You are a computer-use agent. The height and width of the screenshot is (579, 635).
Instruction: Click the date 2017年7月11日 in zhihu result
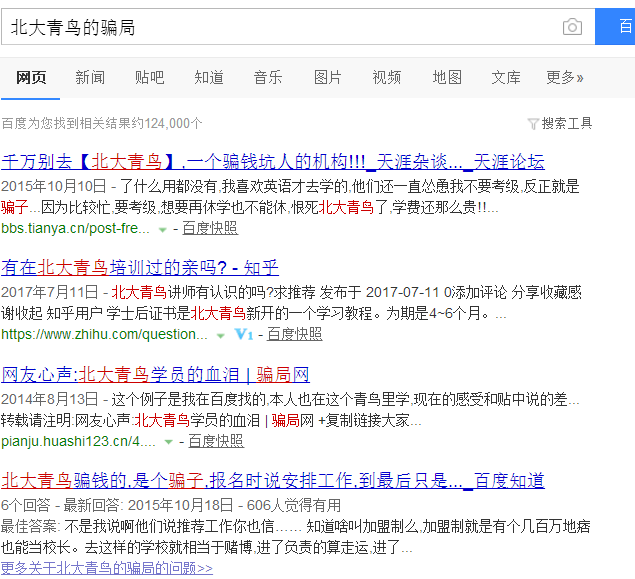click(49, 292)
